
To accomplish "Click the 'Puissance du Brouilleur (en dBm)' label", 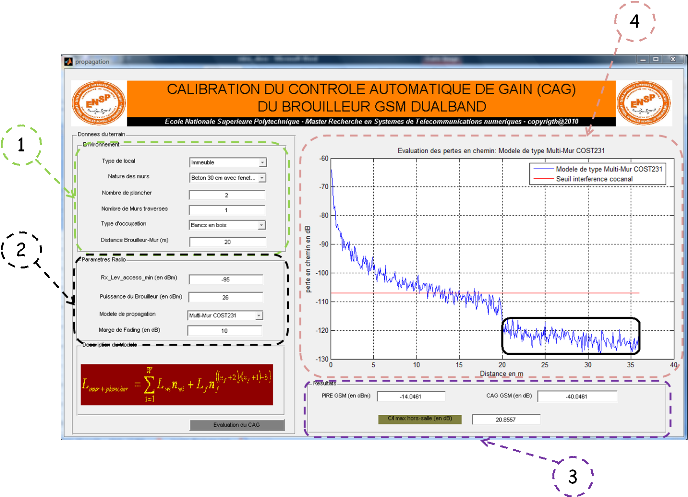I will [140, 297].
